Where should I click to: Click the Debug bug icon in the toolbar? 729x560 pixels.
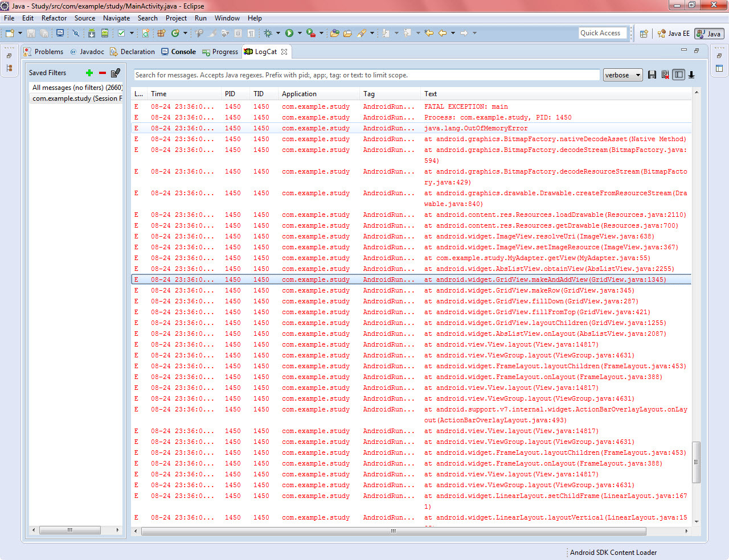pyautogui.click(x=268, y=34)
